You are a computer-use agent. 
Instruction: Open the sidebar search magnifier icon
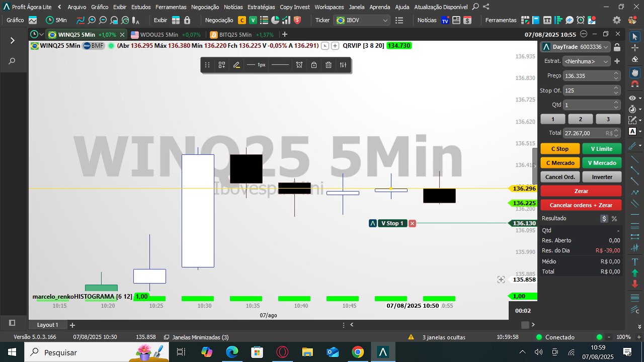coord(12,61)
